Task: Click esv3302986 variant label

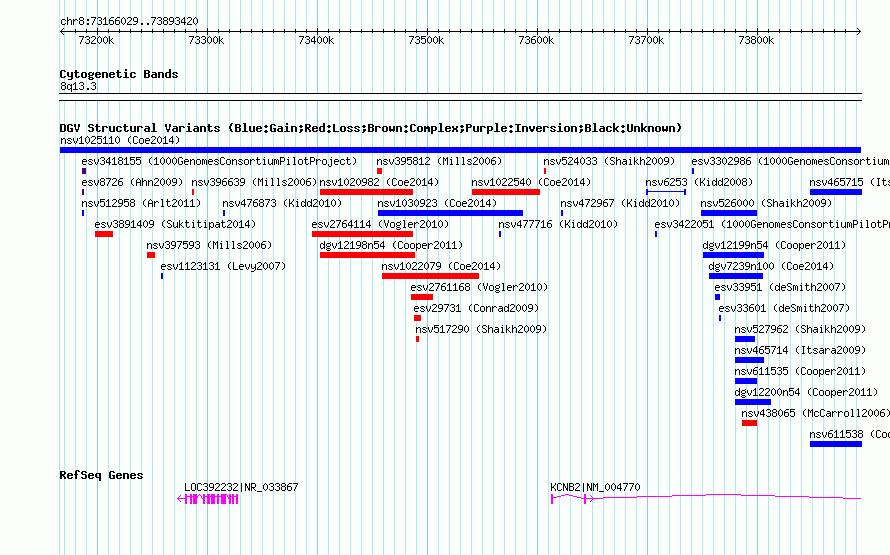Action: [790, 161]
